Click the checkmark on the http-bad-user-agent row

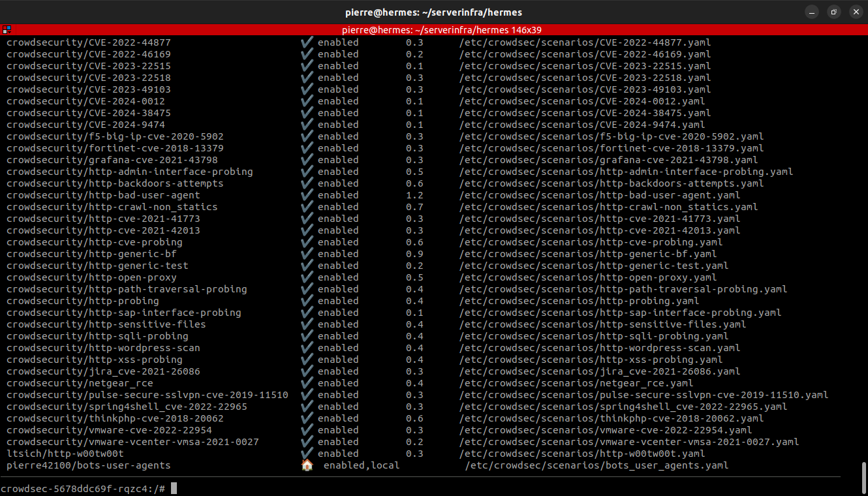point(307,195)
